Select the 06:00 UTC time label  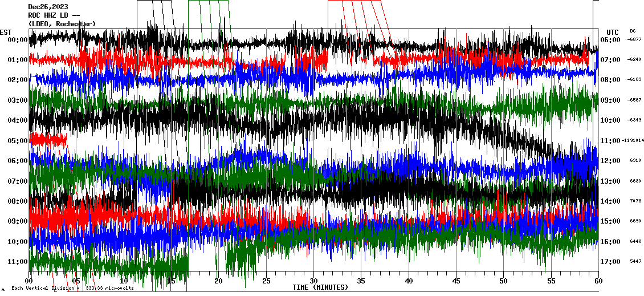(x=611, y=39)
